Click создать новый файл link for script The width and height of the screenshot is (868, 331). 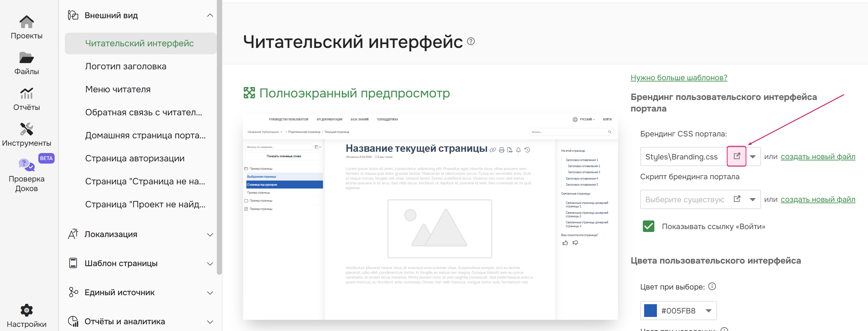pyautogui.click(x=818, y=199)
